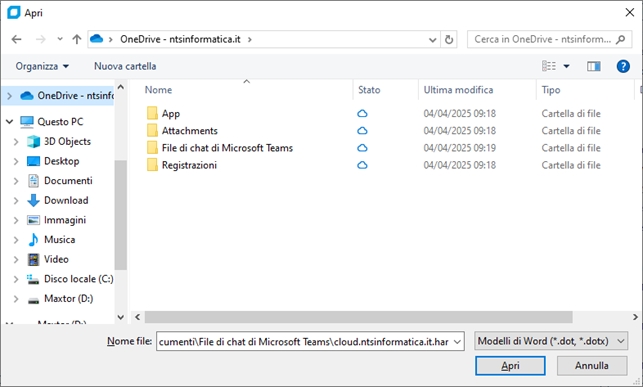Click the Apri button
The height and width of the screenshot is (387, 643).
click(x=510, y=366)
